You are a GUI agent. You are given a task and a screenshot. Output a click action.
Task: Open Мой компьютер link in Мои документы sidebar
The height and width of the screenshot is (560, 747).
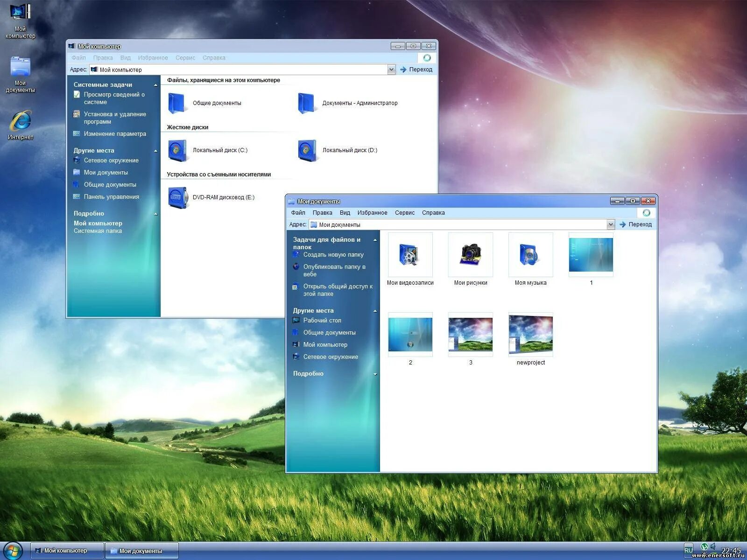coord(320,345)
